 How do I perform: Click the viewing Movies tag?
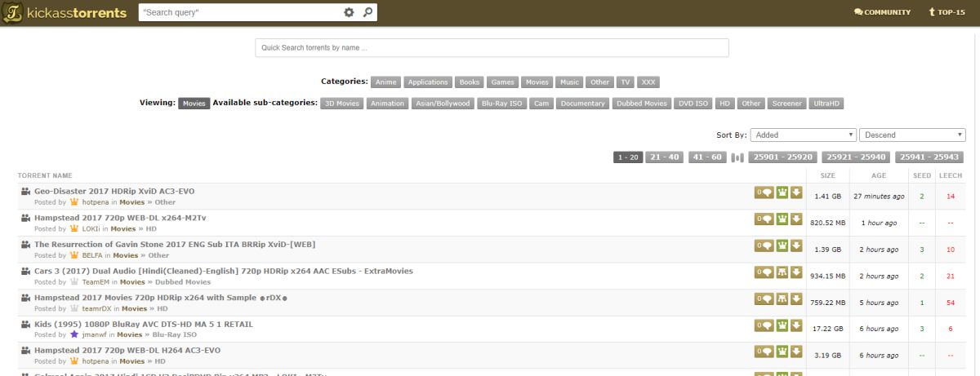pyautogui.click(x=194, y=104)
